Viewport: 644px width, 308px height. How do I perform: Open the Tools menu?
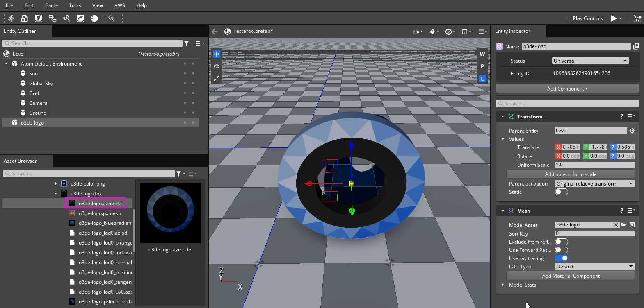(x=75, y=5)
